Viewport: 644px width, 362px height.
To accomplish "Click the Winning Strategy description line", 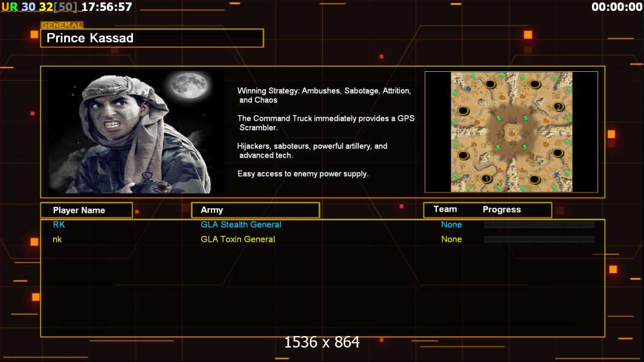I will point(324,95).
